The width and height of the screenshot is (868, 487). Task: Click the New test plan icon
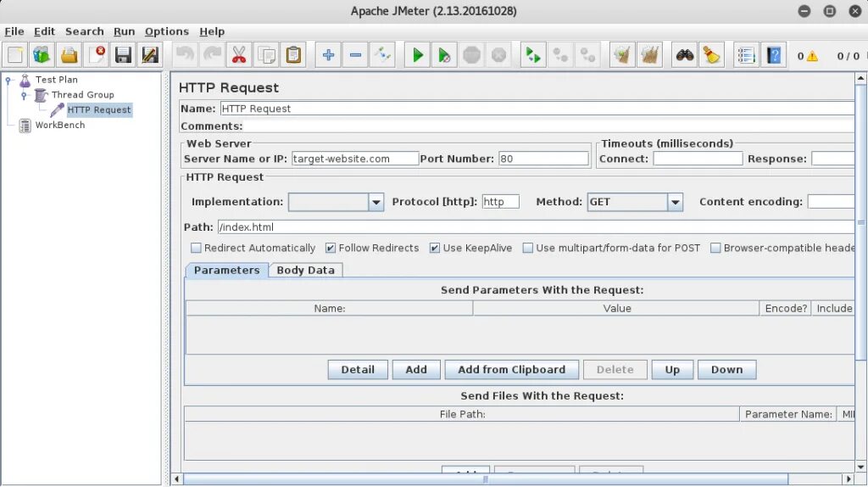point(15,55)
